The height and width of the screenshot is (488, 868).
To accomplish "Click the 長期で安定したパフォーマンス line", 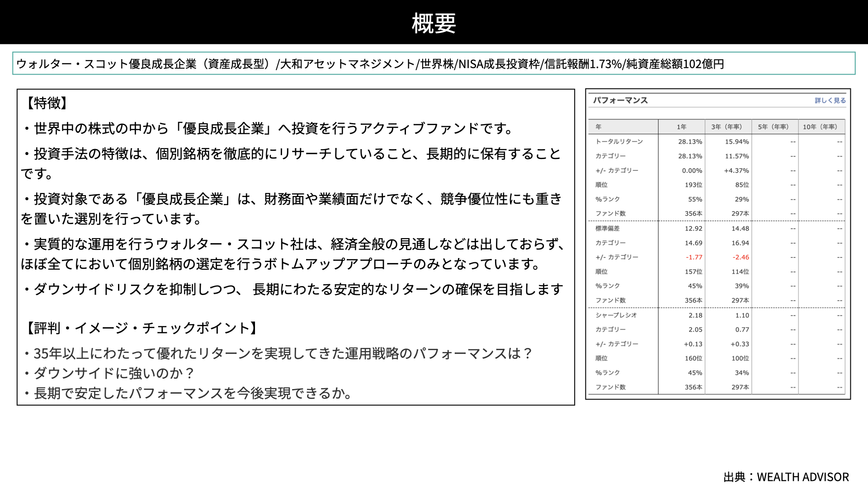I will coord(187,393).
